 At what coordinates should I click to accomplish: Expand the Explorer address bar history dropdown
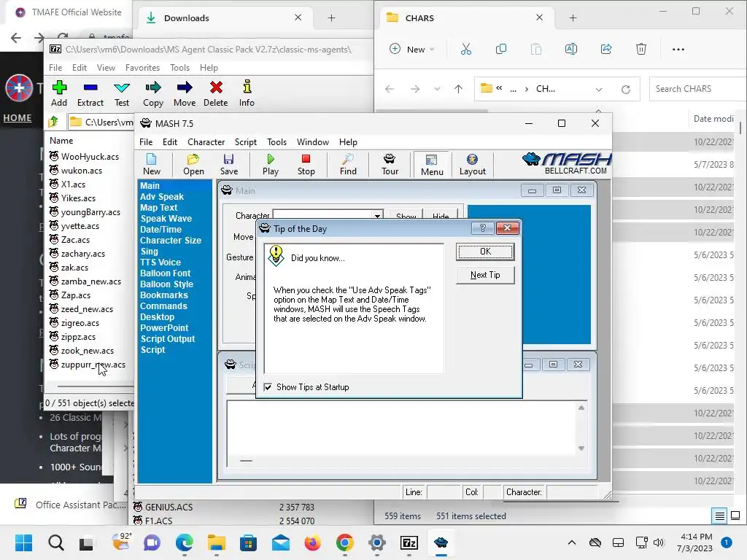(x=599, y=89)
